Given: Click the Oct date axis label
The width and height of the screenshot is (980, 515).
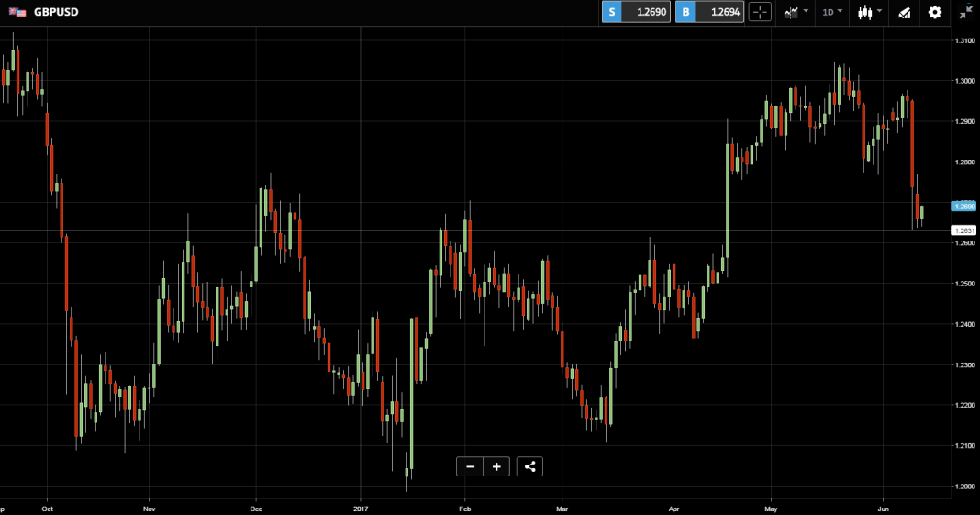Looking at the screenshot, I should point(47,509).
